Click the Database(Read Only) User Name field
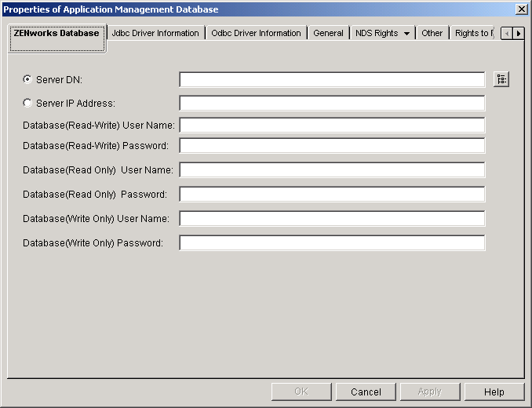532x408 pixels. click(332, 170)
